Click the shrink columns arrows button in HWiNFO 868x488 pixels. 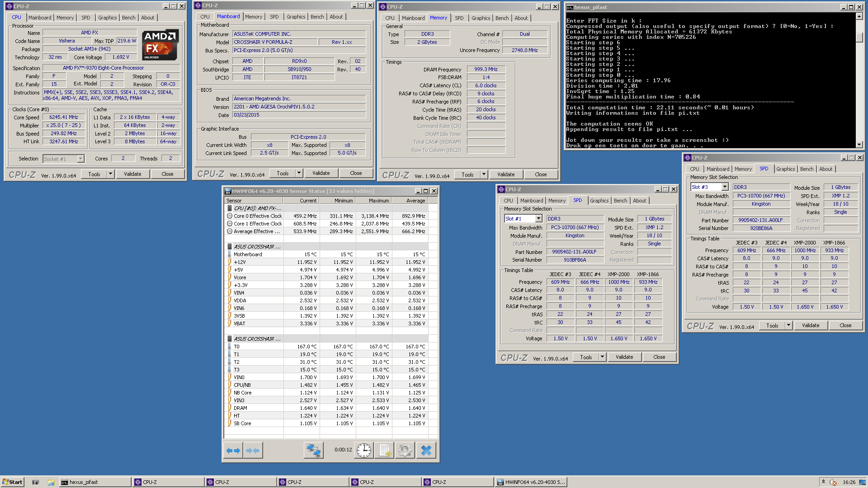(253, 450)
